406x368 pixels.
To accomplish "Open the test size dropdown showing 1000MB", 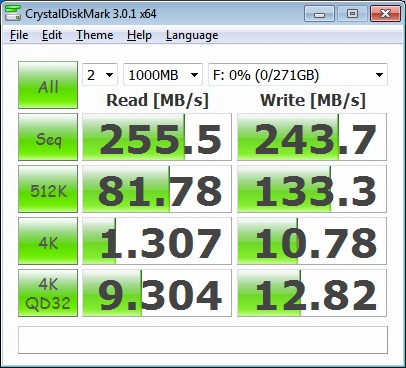I will tap(163, 75).
